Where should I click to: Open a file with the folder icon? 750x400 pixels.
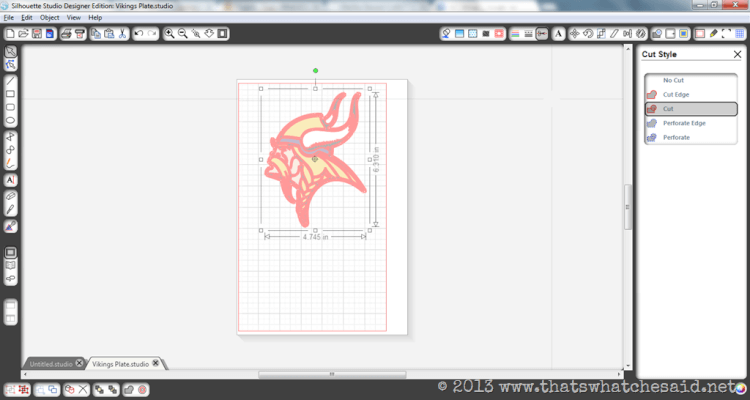(23, 33)
